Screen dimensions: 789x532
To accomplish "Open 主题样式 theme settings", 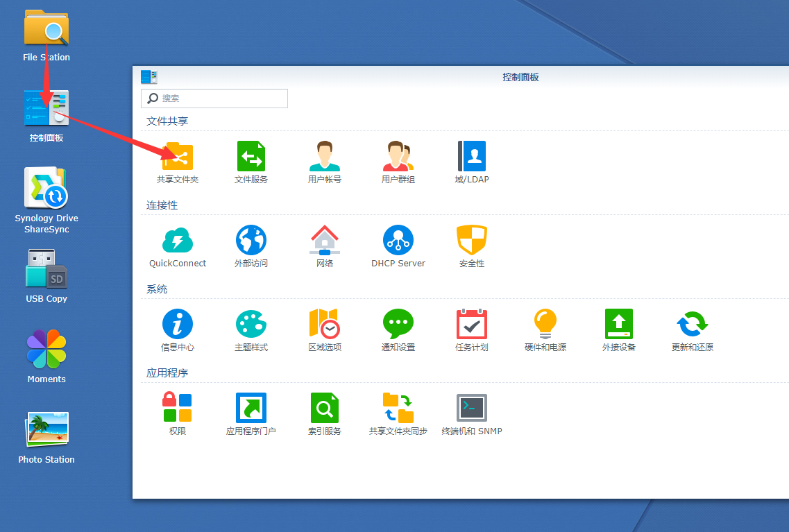I will [x=251, y=325].
